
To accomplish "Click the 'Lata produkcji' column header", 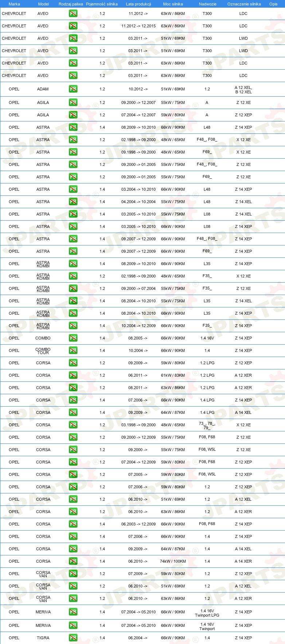I will tap(138, 4).
